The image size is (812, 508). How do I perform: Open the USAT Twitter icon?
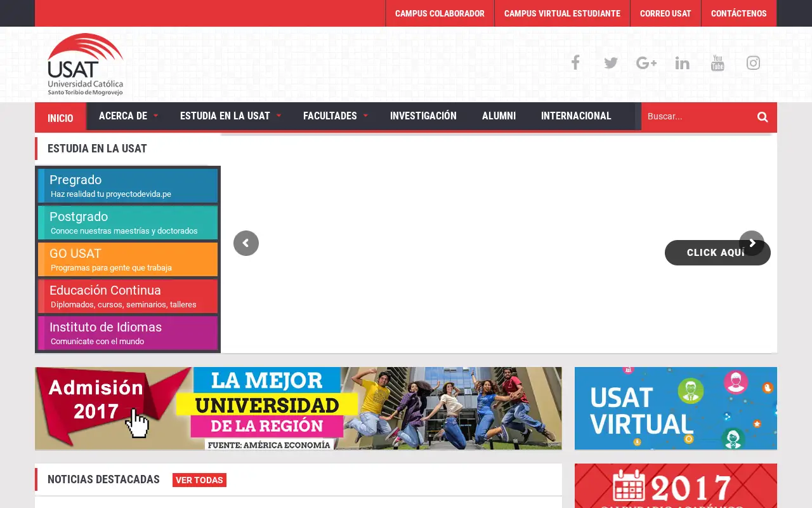(611, 63)
